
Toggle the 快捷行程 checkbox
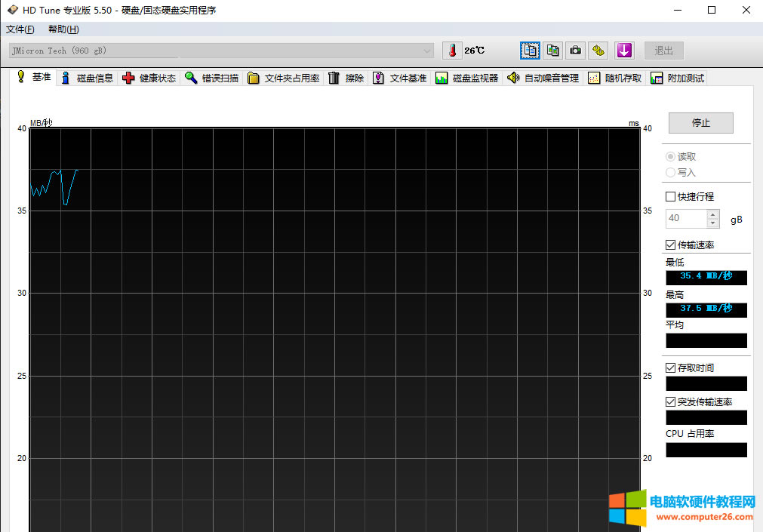pyautogui.click(x=670, y=197)
